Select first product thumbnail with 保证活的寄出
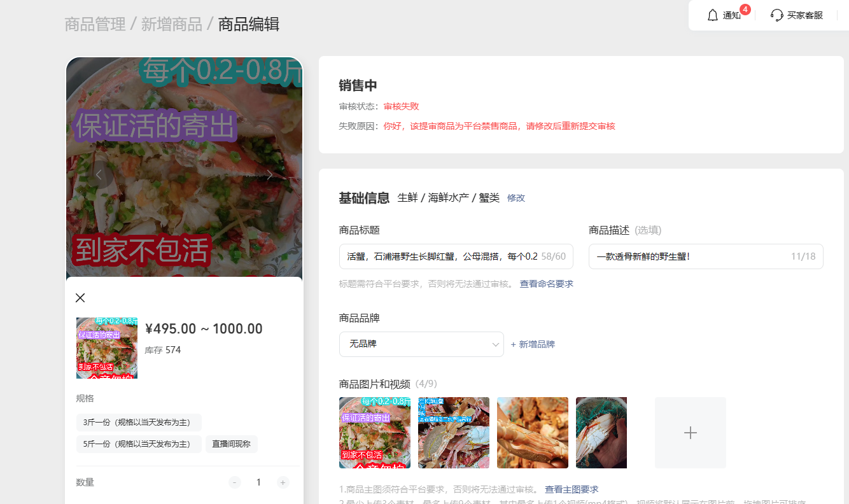This screenshot has height=504, width=849. pyautogui.click(x=375, y=433)
